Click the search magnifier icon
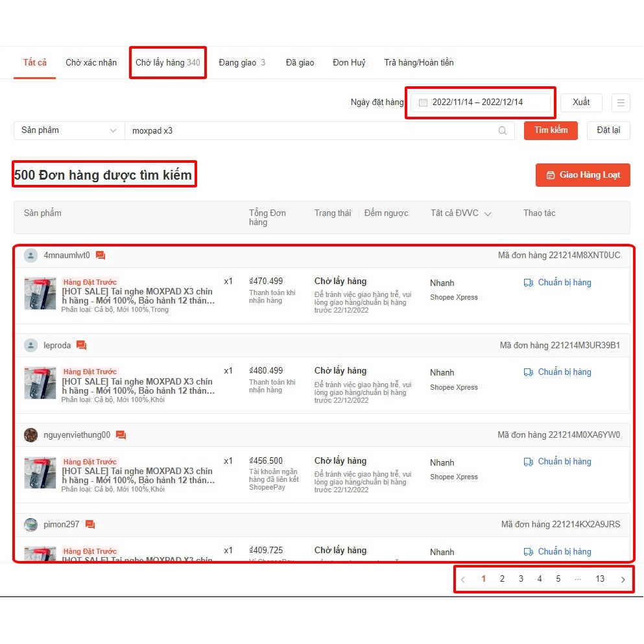The height and width of the screenshot is (644, 644). pyautogui.click(x=503, y=130)
